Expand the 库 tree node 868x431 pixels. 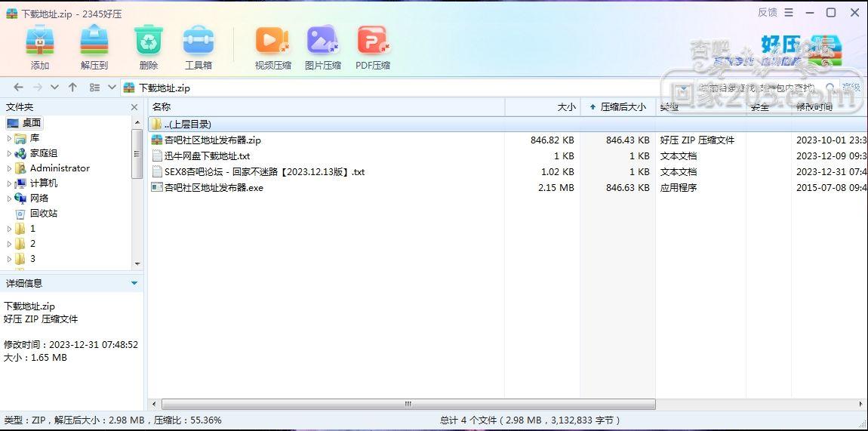(9, 138)
